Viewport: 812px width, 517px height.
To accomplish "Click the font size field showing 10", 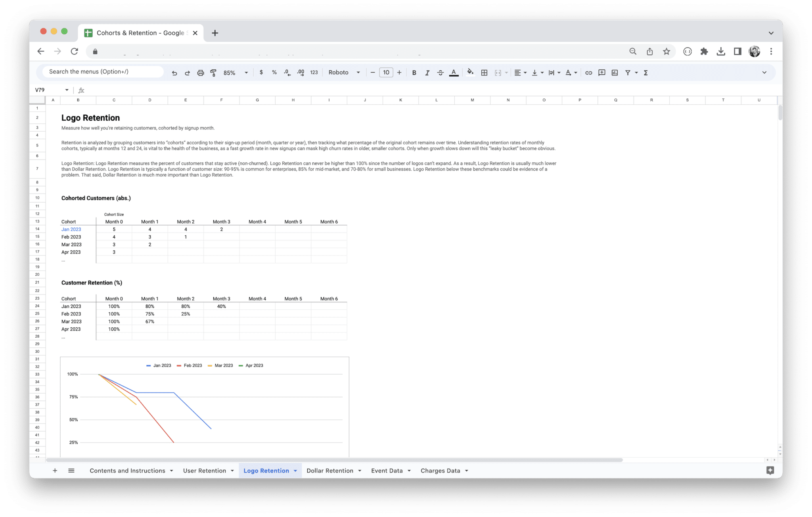I will click(x=386, y=73).
